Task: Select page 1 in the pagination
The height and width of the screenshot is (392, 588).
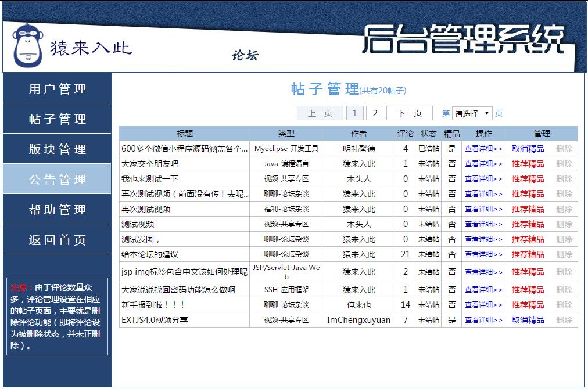Action: [355, 112]
